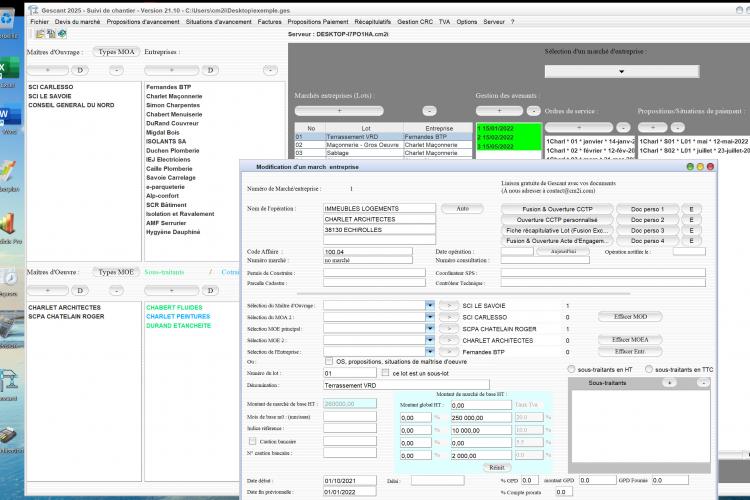750x500 pixels.
Task: Click E button beside Doc perso 3
Action: point(691,230)
